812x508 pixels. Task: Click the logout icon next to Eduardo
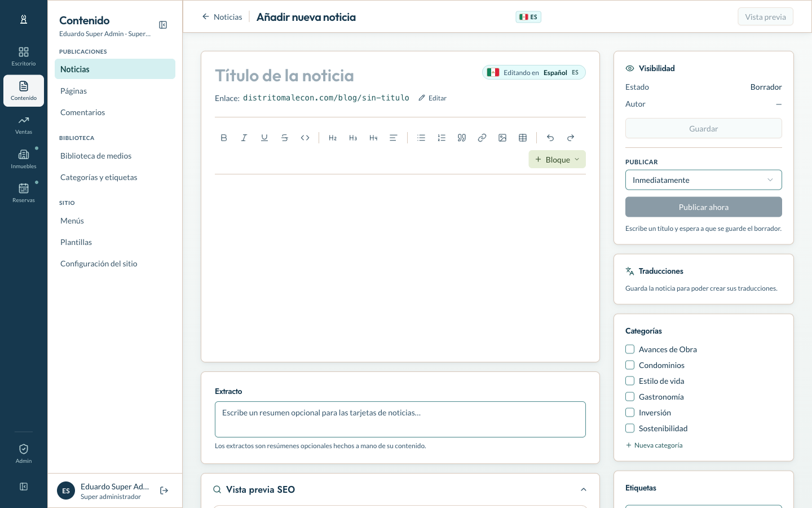click(164, 491)
